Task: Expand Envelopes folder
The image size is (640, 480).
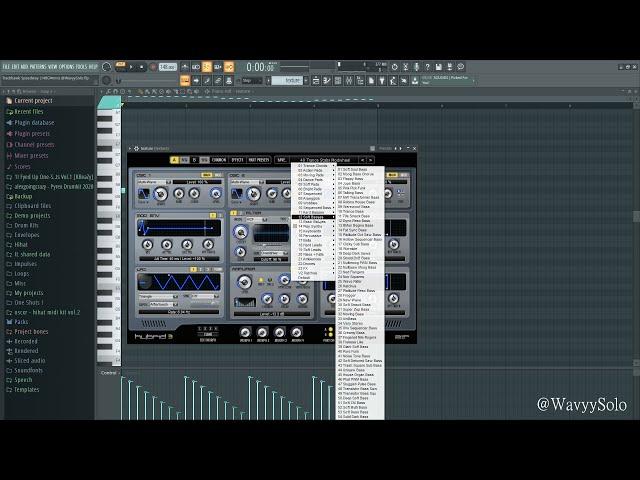Action: [x=23, y=235]
